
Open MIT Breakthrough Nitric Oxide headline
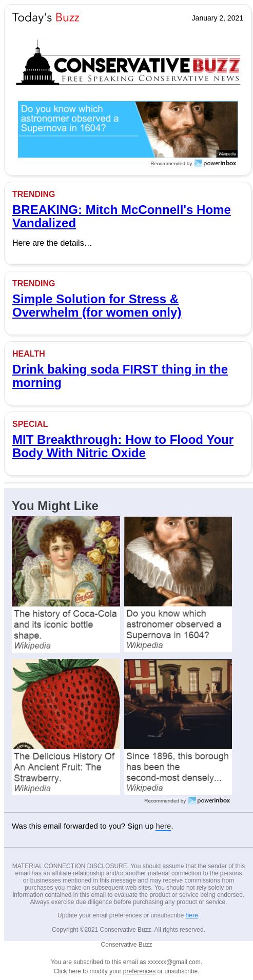(x=123, y=446)
